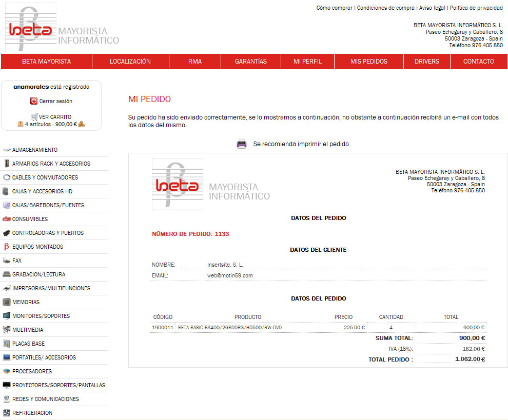Click the Procesadores category icon
Image resolution: width=508 pixels, height=420 pixels.
coord(7,371)
